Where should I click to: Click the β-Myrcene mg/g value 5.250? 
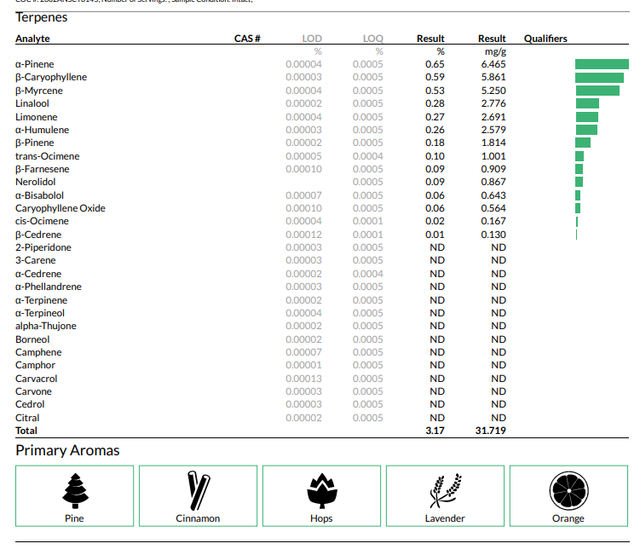[493, 91]
